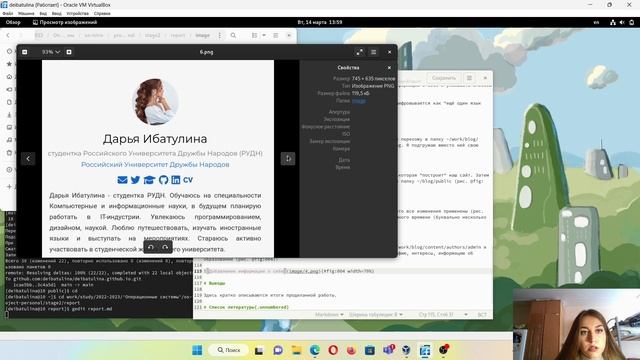Image resolution: width=640 pixels, height=360 pixels.
Task: Open Microsoft Teams on Windows taskbar
Action: pos(388,350)
